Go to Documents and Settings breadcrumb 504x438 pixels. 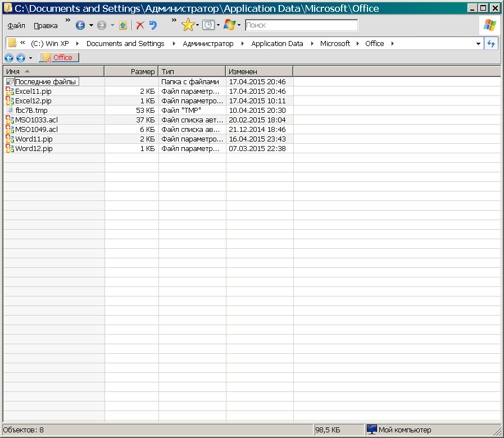[x=125, y=44]
